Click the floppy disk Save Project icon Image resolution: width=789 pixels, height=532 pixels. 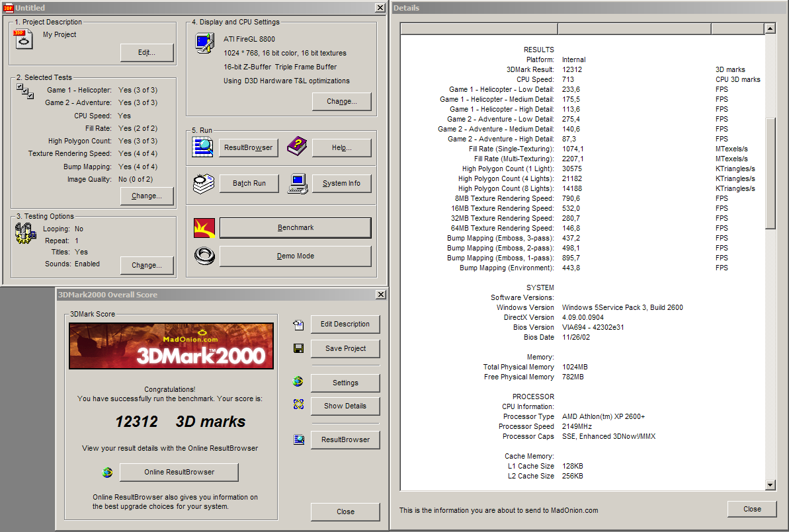pos(298,348)
